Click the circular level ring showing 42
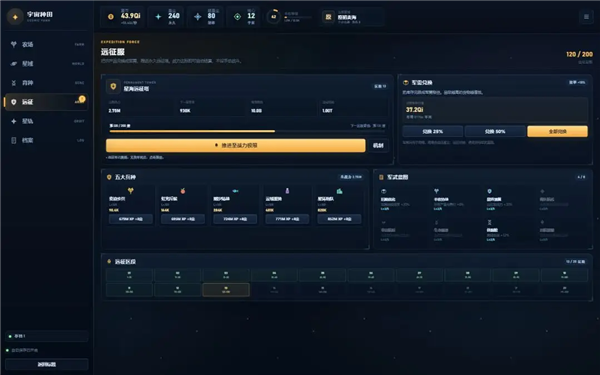 click(x=273, y=16)
